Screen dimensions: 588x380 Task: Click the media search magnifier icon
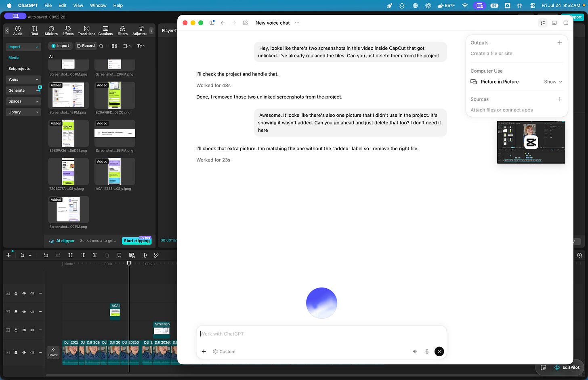(x=101, y=46)
